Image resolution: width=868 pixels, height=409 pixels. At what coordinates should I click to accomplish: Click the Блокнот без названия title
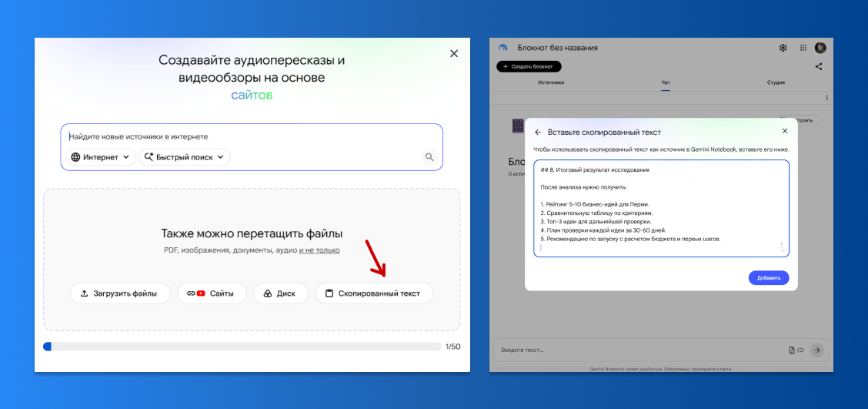click(557, 48)
